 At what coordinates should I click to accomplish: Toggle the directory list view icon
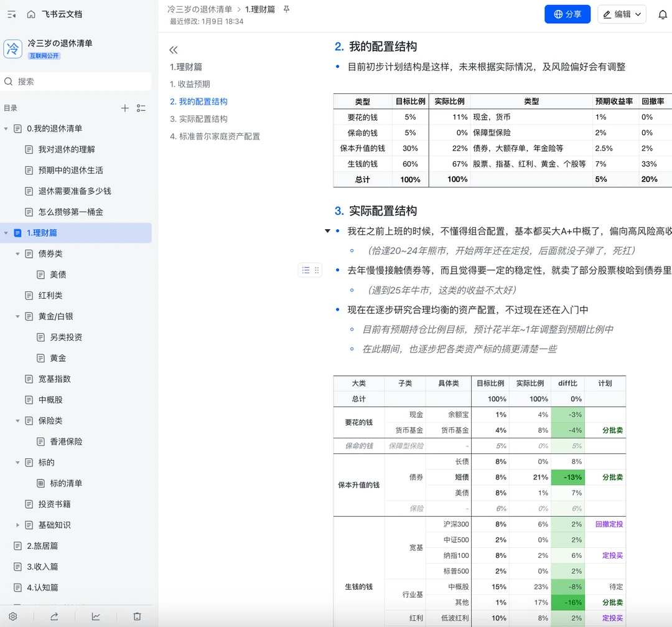coord(141,108)
